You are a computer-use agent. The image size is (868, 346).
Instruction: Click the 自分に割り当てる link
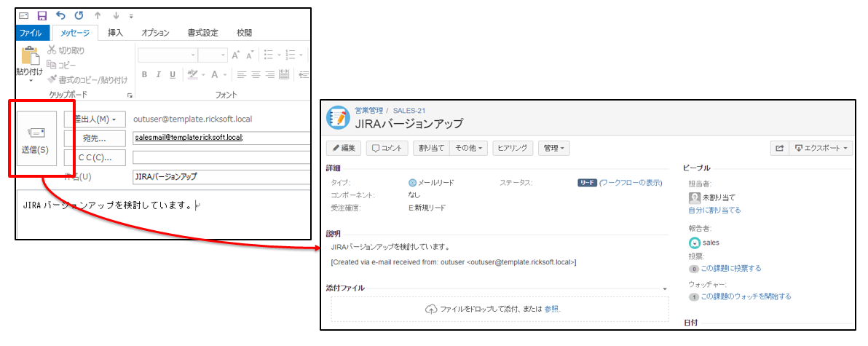pos(714,211)
